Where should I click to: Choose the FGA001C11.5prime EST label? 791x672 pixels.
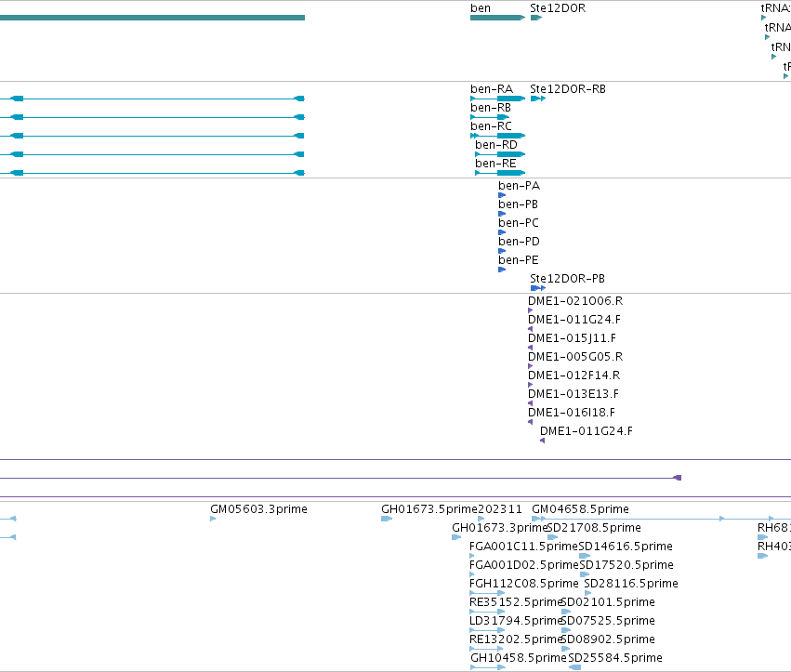523,547
